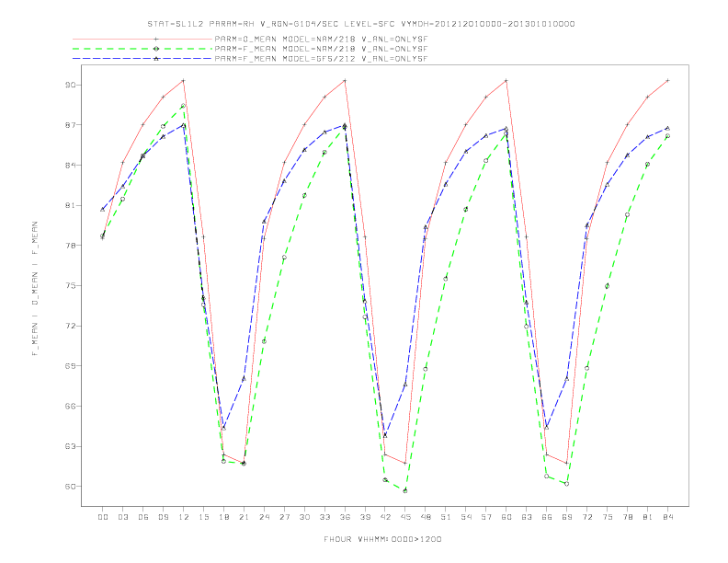Viewport: 728px width, 563px height.
Task: Click the y-axis tick label 66
Action: 70,406
